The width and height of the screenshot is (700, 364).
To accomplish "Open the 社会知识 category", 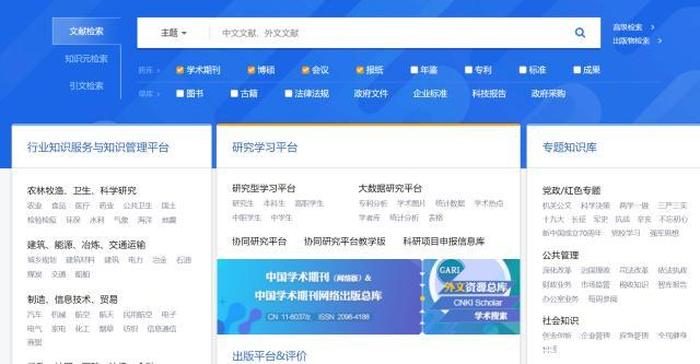I will (x=560, y=320).
